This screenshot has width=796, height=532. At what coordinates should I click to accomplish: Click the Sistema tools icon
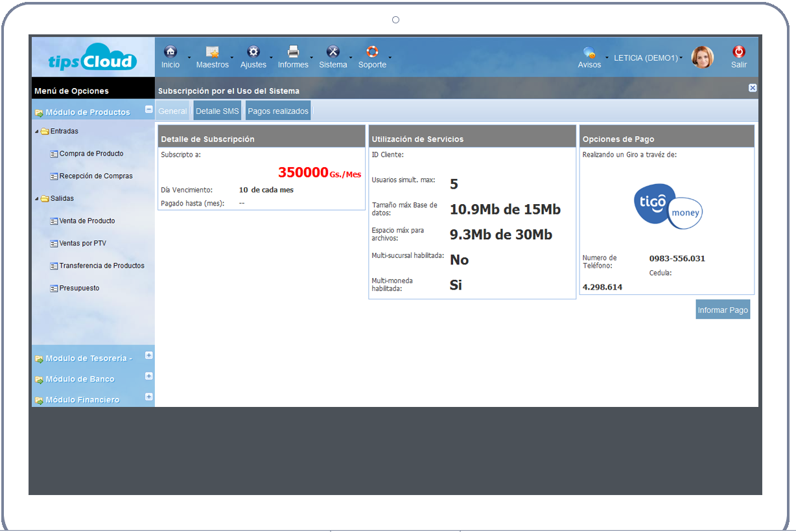[x=333, y=52]
